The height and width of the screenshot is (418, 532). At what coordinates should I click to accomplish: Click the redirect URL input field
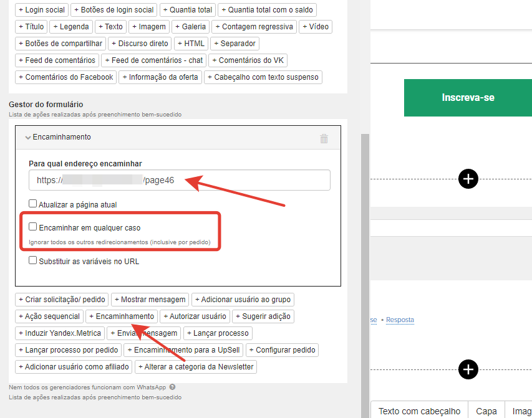point(180,181)
